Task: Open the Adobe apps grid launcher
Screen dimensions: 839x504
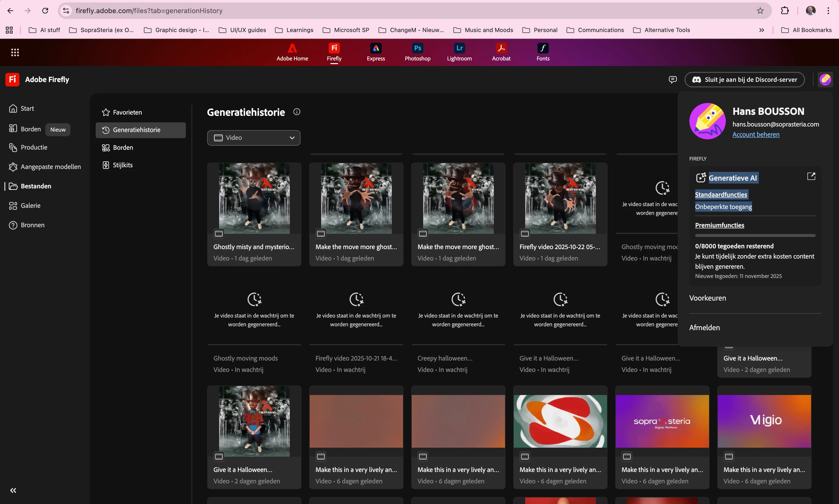Action: pyautogui.click(x=15, y=52)
